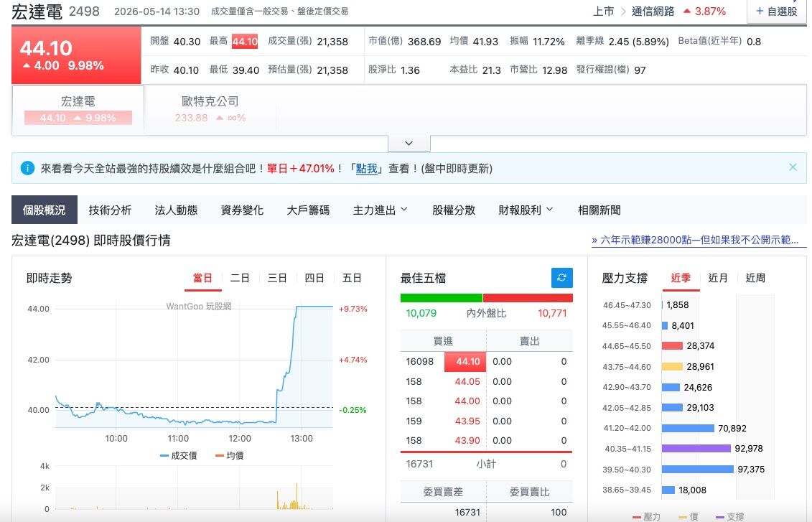The height and width of the screenshot is (522, 812).
Task: Add stock to 自選股 watchlist
Action: (x=776, y=11)
